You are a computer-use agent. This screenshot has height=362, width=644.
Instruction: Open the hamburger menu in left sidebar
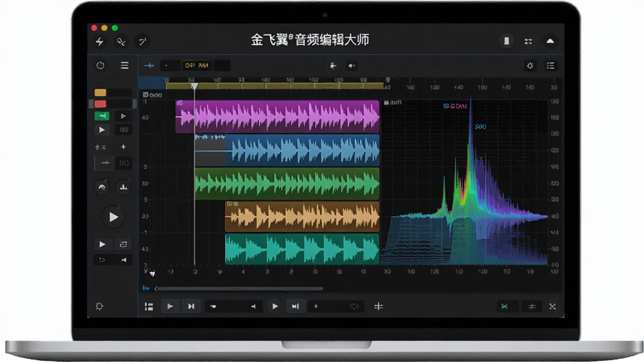(x=125, y=65)
